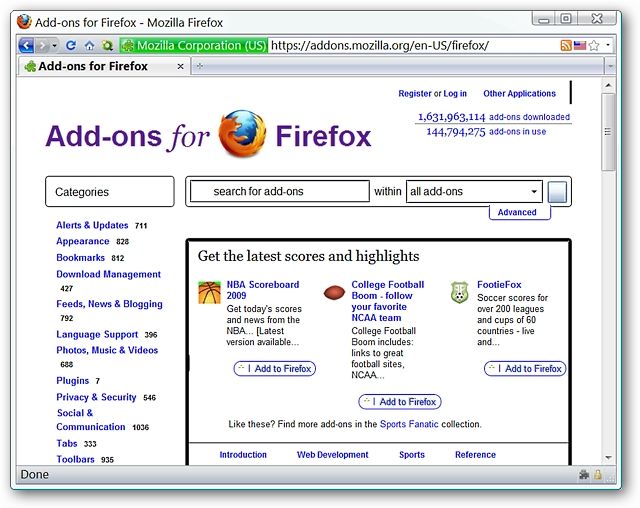Image resolution: width=640 pixels, height=508 pixels.
Task: Click inside the search for add-ons field
Action: [280, 191]
